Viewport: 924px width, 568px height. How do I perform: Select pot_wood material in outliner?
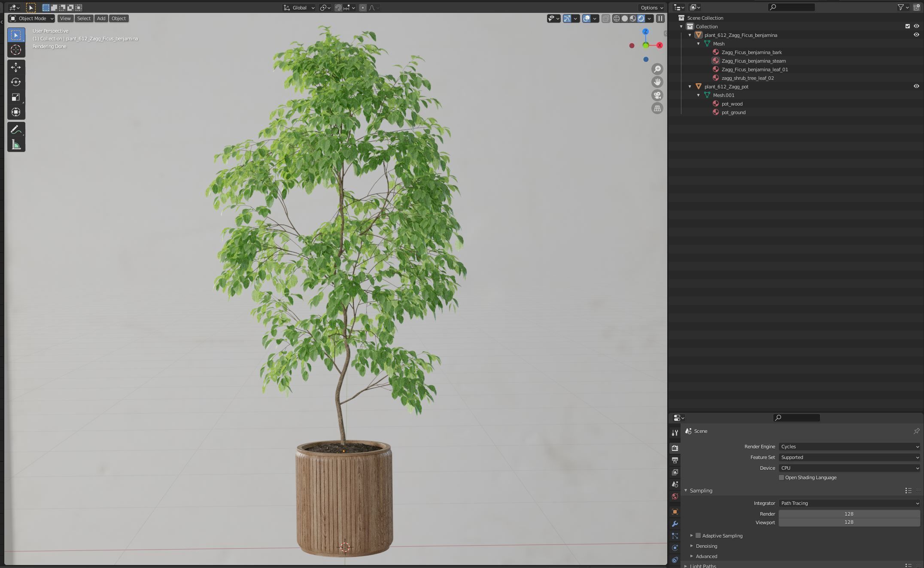(x=732, y=104)
